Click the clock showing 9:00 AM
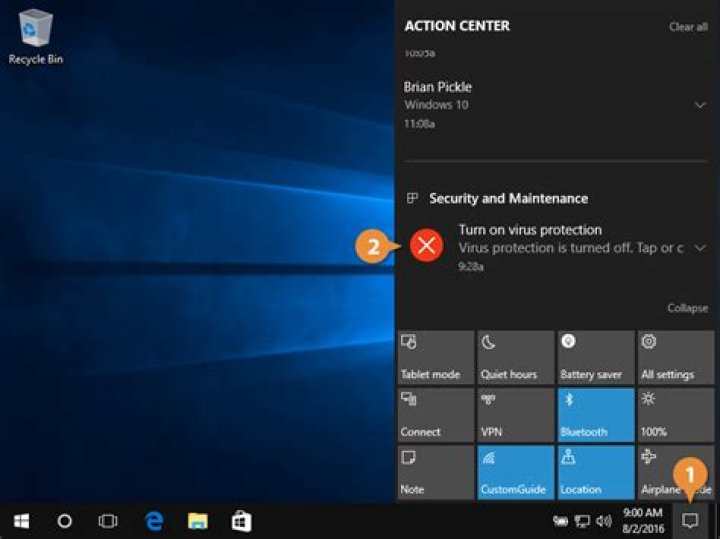Screen dimensions: 720x539 pos(643,512)
